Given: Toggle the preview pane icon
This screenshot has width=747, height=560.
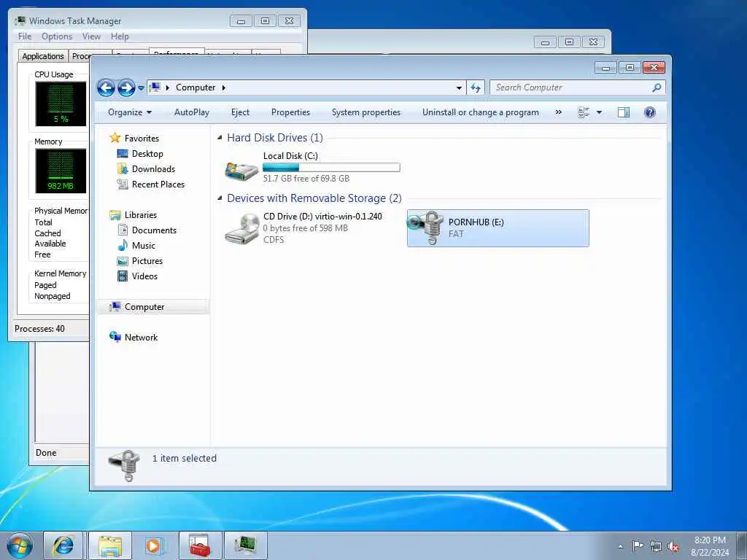Looking at the screenshot, I should (x=624, y=112).
